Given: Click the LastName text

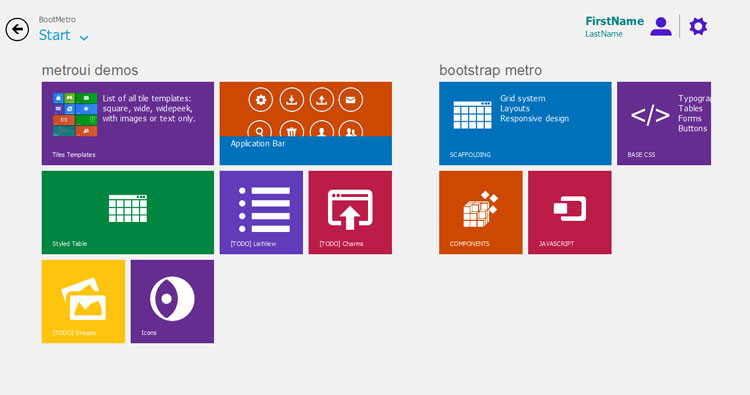Looking at the screenshot, I should click(x=604, y=34).
